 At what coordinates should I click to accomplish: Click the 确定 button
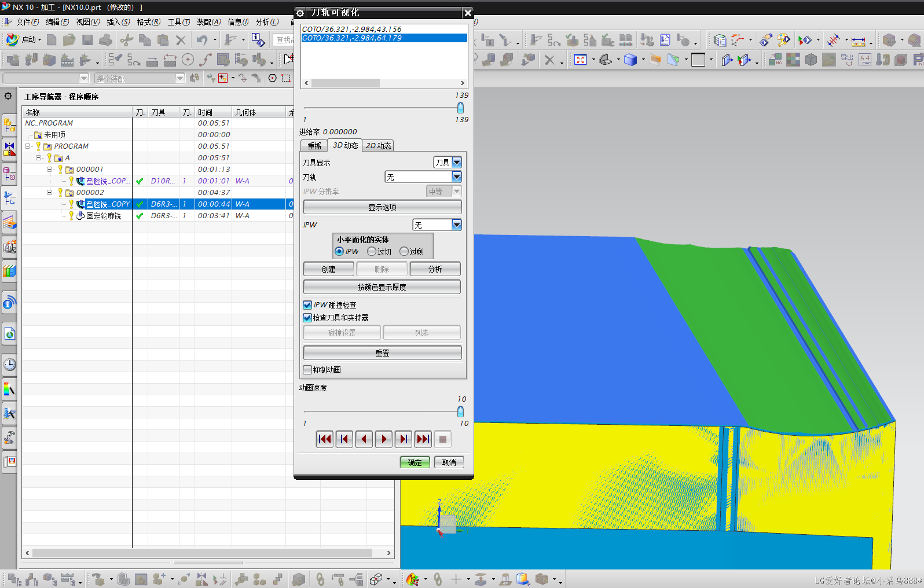[415, 462]
